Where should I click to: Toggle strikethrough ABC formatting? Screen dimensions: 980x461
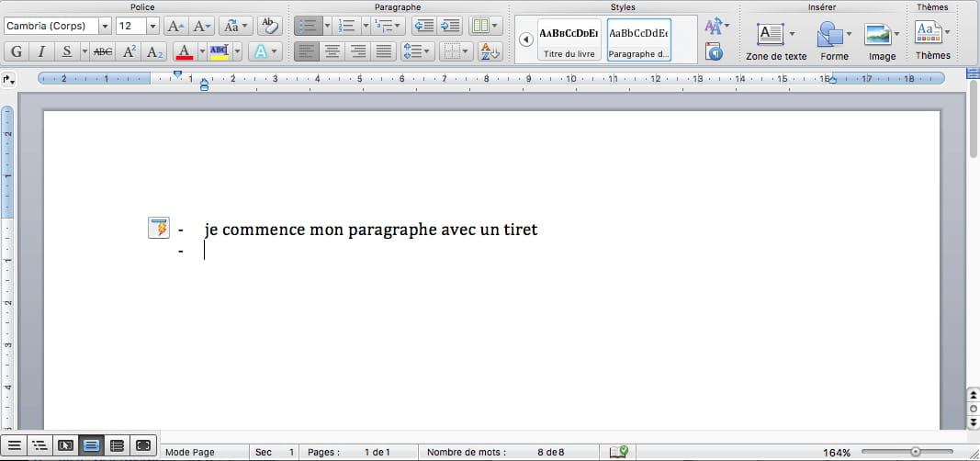click(103, 51)
